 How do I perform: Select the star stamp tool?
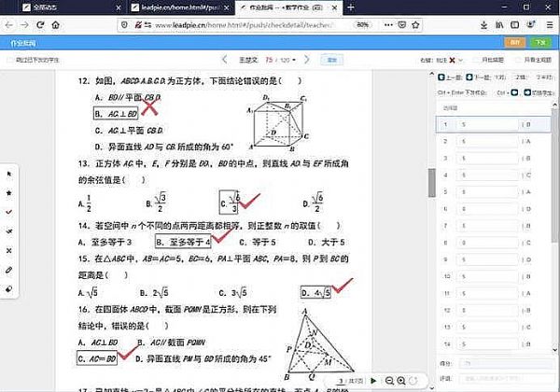[x=9, y=193]
